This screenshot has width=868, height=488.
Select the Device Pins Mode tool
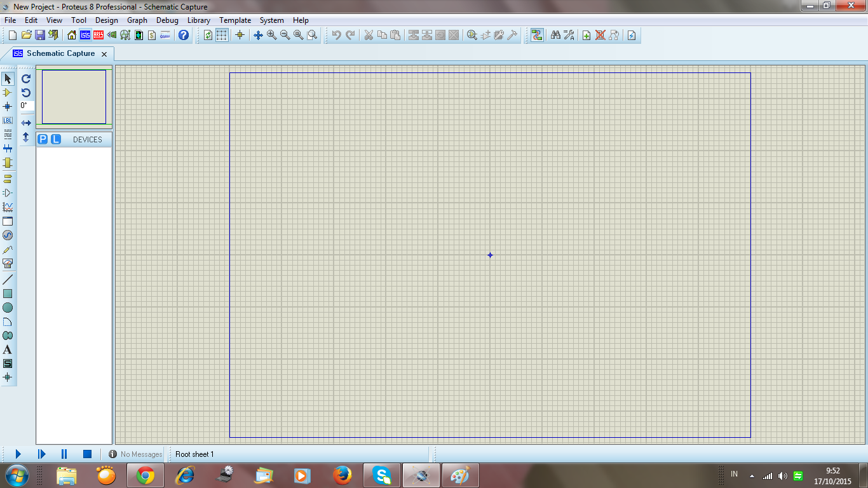pos(8,193)
